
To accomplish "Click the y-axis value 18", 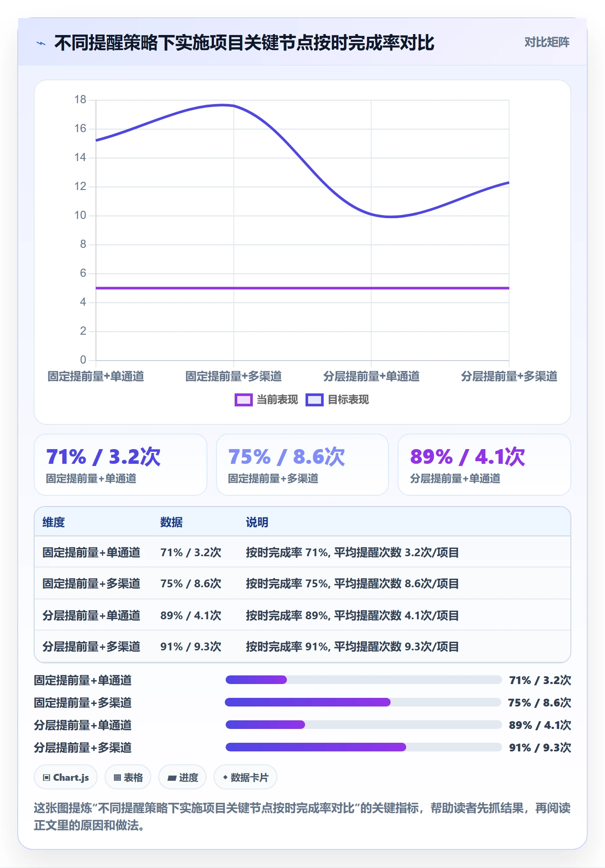I will pos(80,100).
